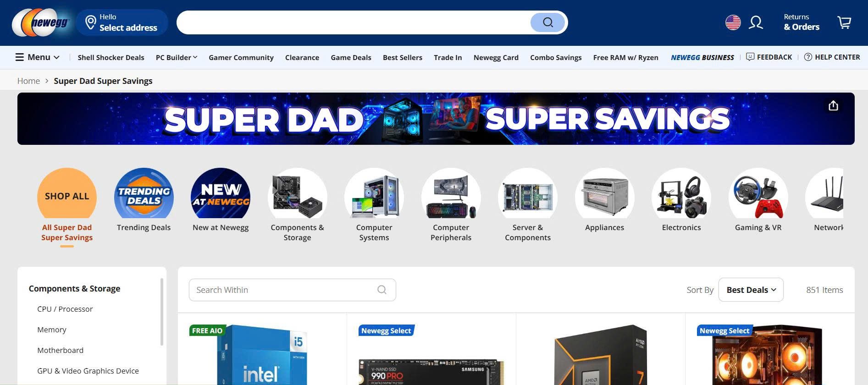Open the gaming PC product image

point(767,355)
